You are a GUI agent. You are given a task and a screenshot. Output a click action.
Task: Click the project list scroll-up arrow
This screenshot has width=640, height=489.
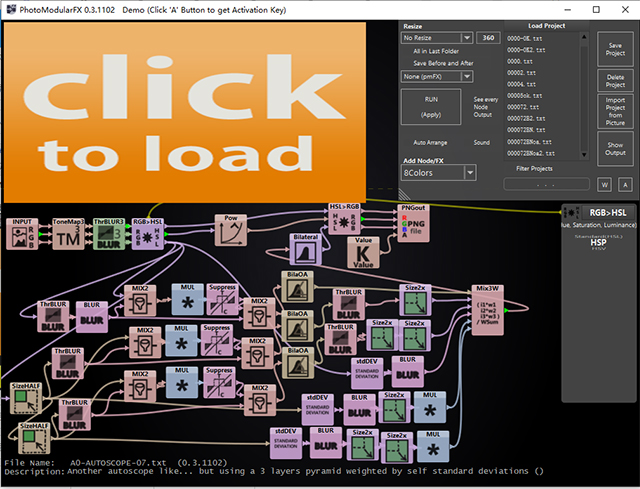coord(584,37)
